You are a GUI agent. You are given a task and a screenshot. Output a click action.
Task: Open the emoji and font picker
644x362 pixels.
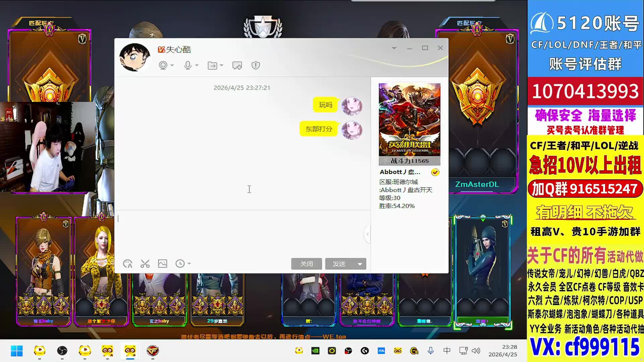pos(128,264)
